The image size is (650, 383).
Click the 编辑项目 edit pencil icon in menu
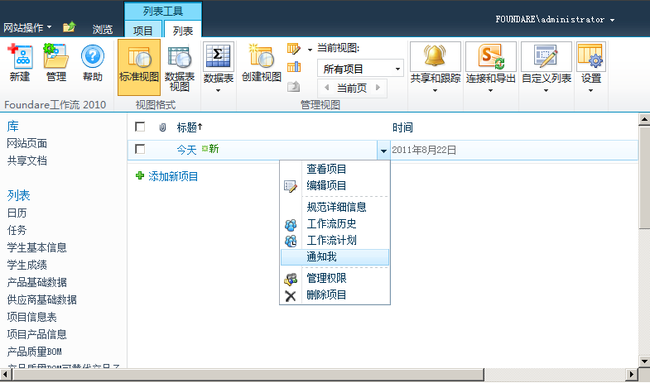coord(290,186)
